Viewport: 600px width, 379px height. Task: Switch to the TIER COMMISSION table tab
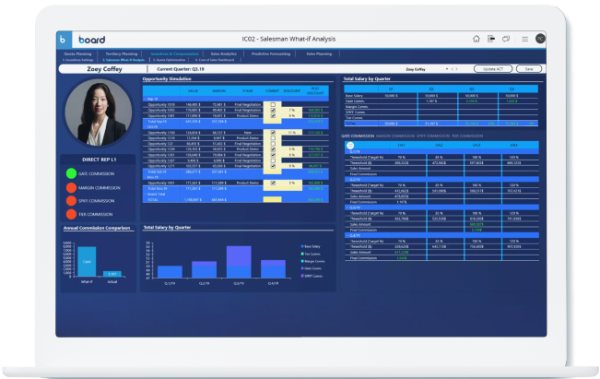467,136
